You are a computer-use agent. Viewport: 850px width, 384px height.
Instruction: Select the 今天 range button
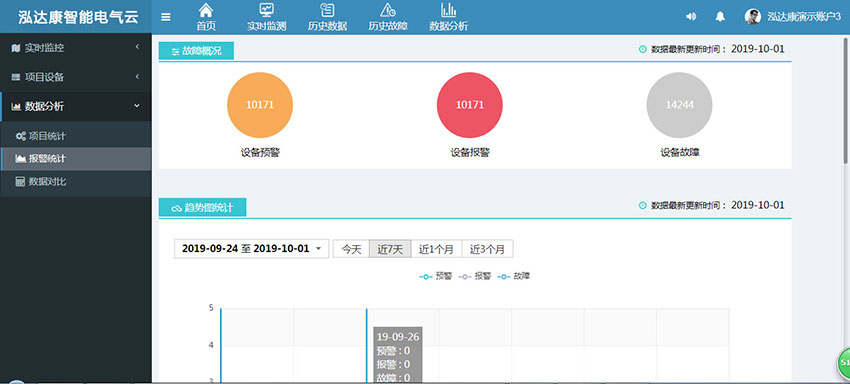(x=351, y=249)
